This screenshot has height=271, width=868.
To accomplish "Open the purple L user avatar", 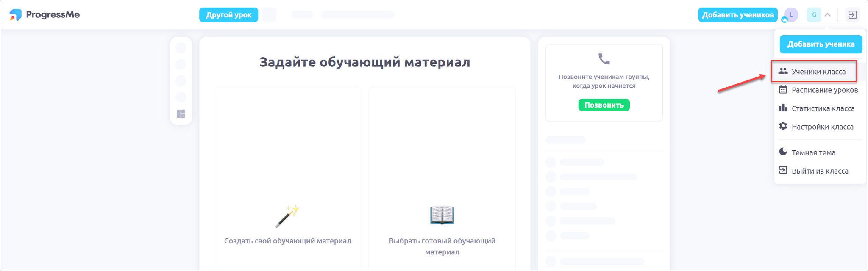I will point(791,15).
